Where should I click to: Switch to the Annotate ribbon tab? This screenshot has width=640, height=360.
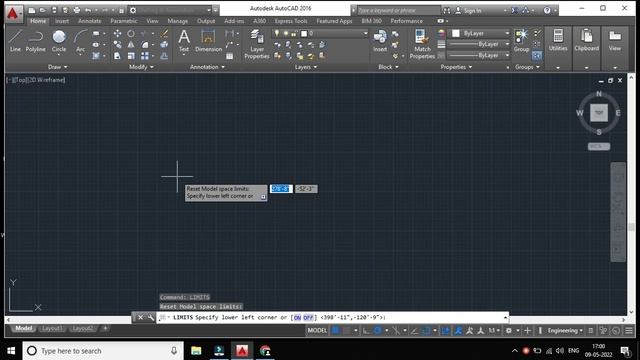coord(89,21)
